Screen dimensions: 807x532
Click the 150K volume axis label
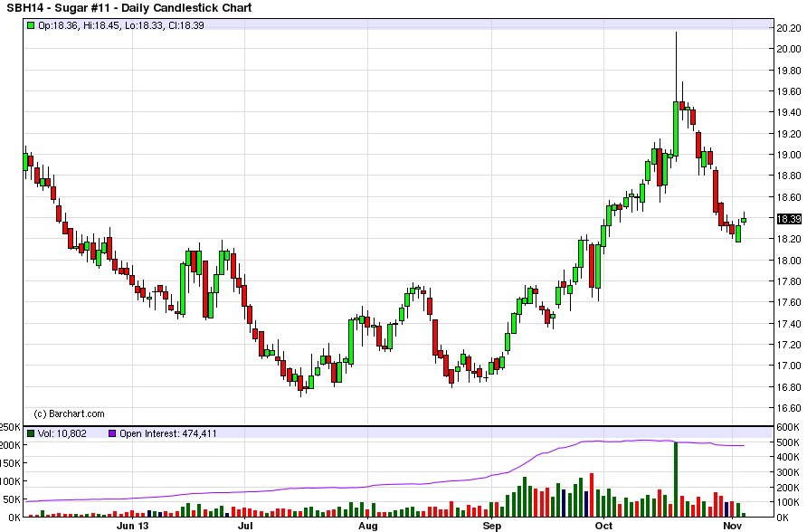(10, 463)
